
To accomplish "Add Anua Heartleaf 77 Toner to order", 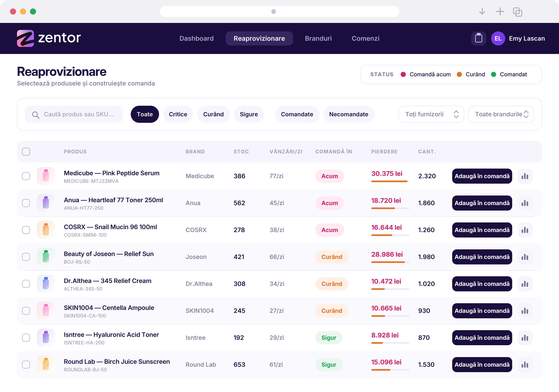I will [x=482, y=203].
